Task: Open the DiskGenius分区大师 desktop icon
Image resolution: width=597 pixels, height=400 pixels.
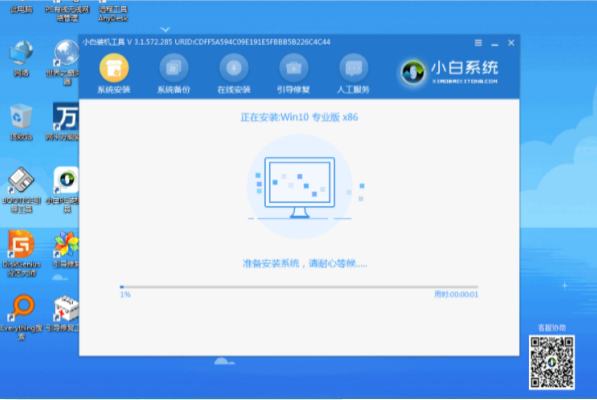Action: point(21,253)
